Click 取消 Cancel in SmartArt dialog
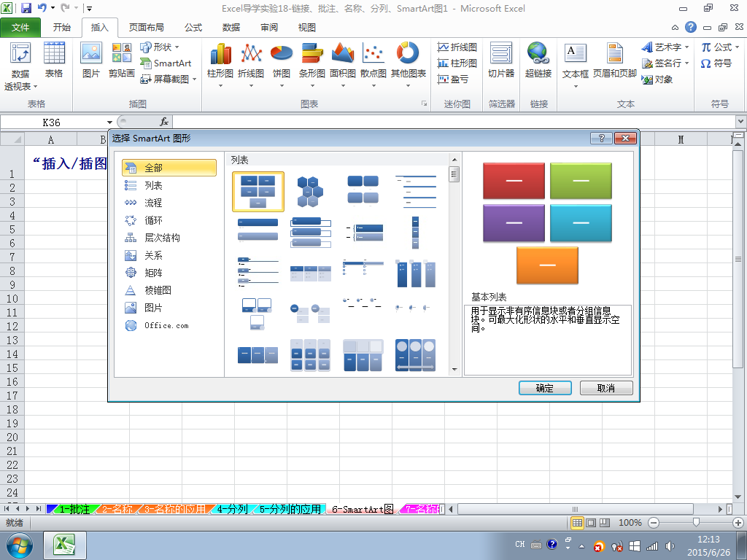 coord(606,388)
